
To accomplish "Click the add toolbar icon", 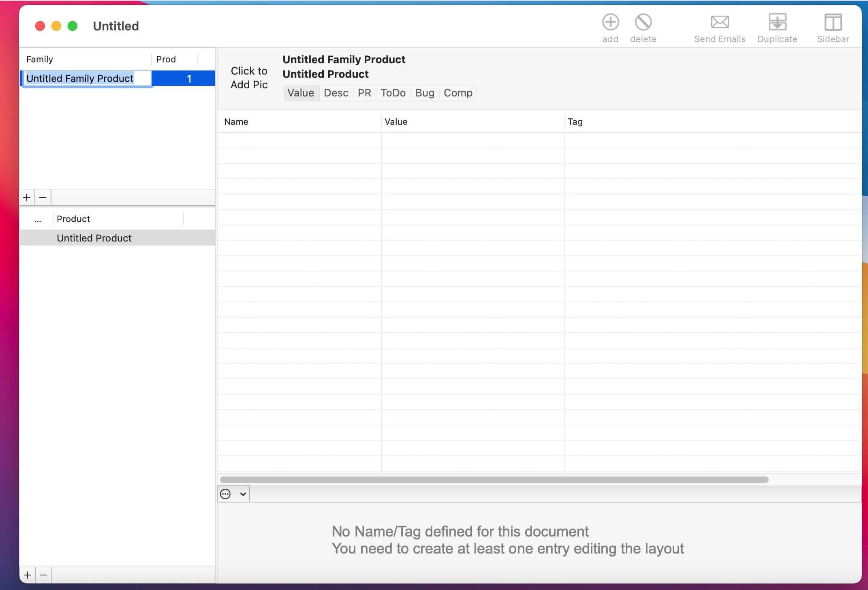I will pyautogui.click(x=610, y=23).
